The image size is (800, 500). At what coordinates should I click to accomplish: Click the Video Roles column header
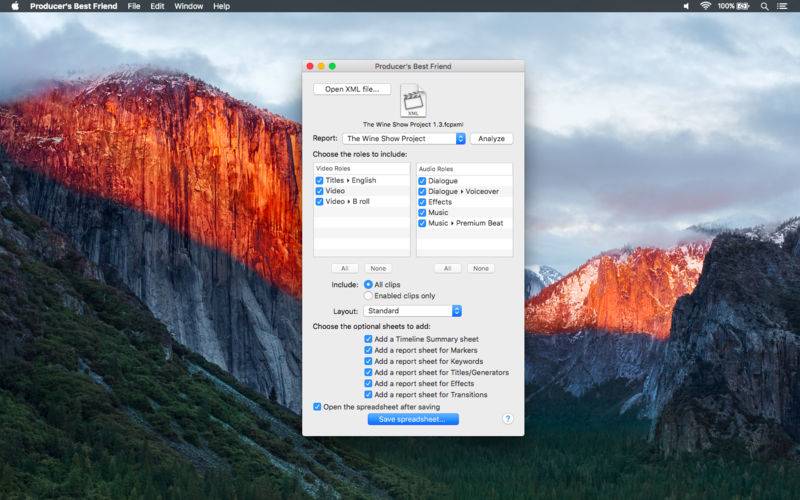[362, 168]
